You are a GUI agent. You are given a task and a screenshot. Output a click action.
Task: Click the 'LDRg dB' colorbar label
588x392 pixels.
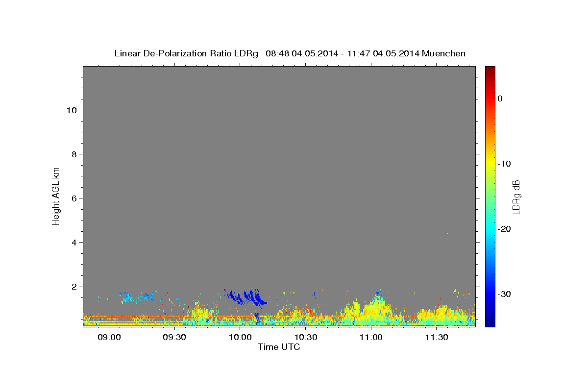[x=515, y=197]
